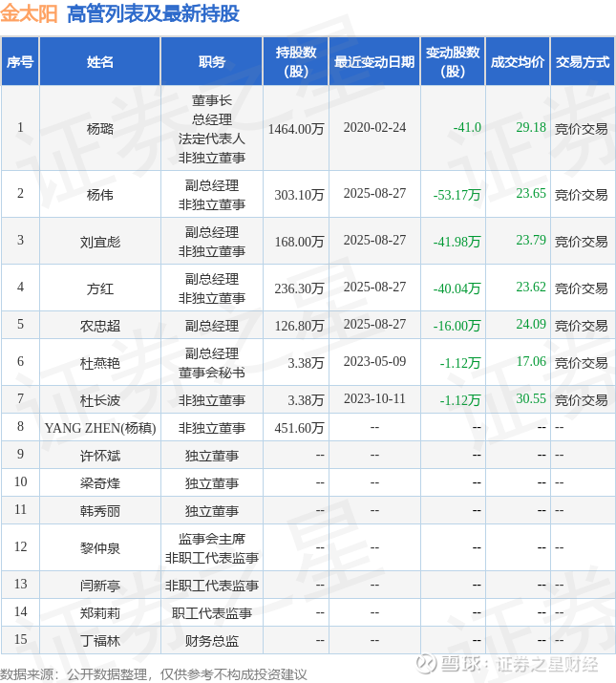
Task: Click the holding value 1464.00万
Action: pos(296,129)
